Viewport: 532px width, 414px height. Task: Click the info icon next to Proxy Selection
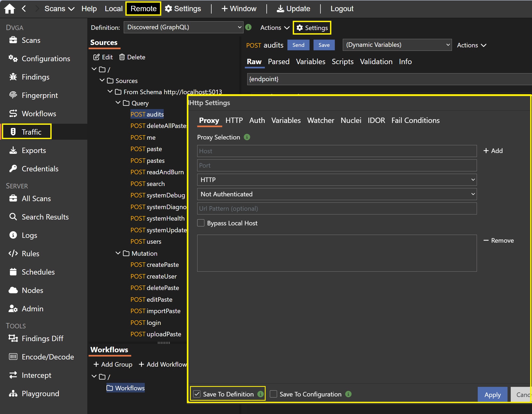247,137
